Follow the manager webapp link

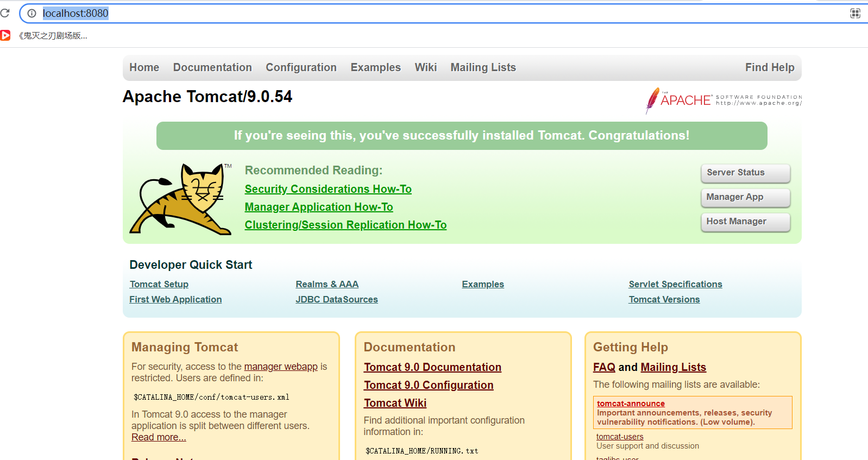(281, 367)
